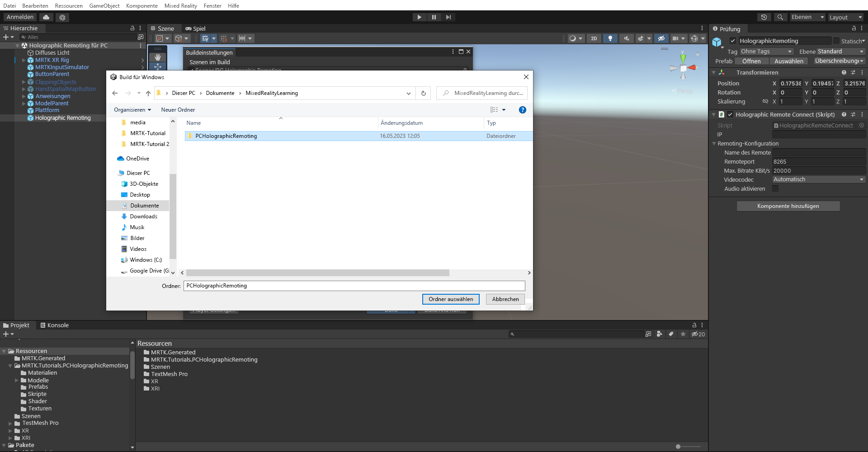Uncheck the Holographic Remote Connect script component
The image size is (868, 452).
pyautogui.click(x=730, y=114)
